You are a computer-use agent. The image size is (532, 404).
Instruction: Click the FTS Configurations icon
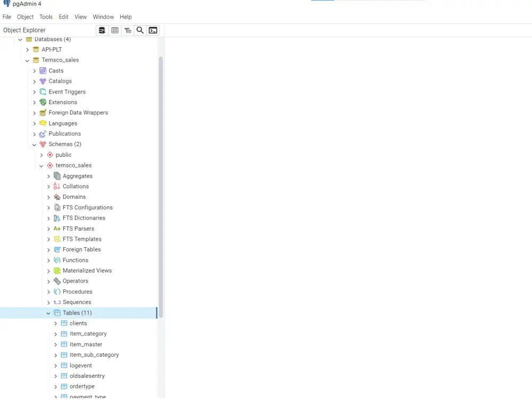pos(57,207)
